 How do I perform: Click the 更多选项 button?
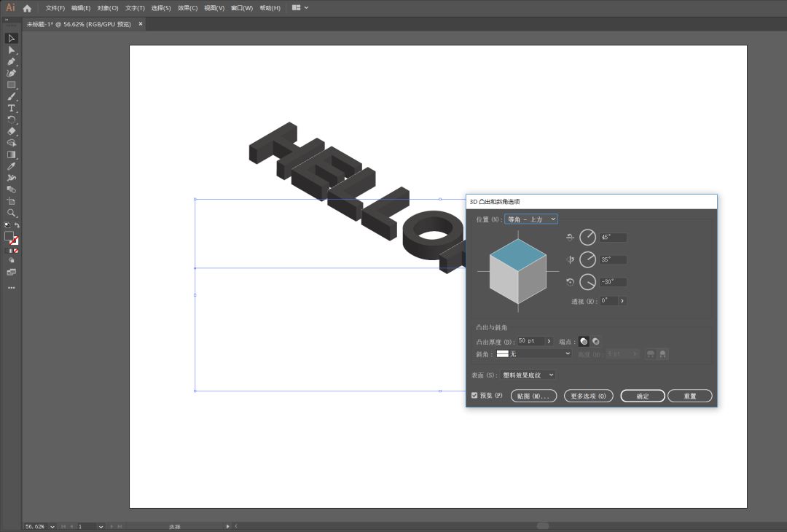click(x=588, y=396)
